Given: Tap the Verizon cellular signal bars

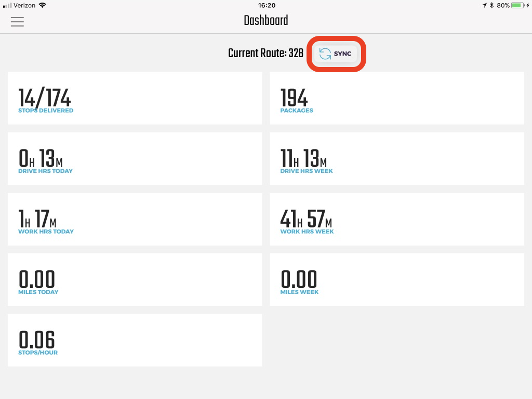Looking at the screenshot, I should [x=7, y=6].
